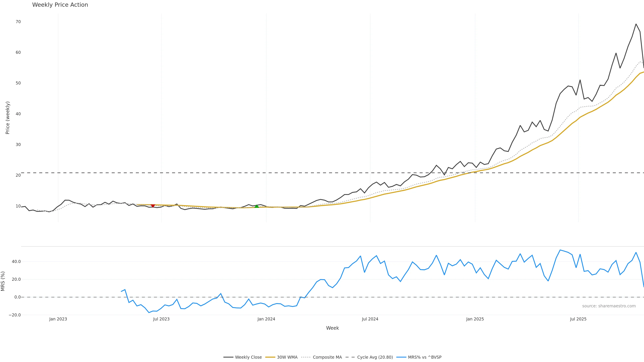Click the blue MRS% legend line swatch
The image size is (644, 362).
click(401, 357)
